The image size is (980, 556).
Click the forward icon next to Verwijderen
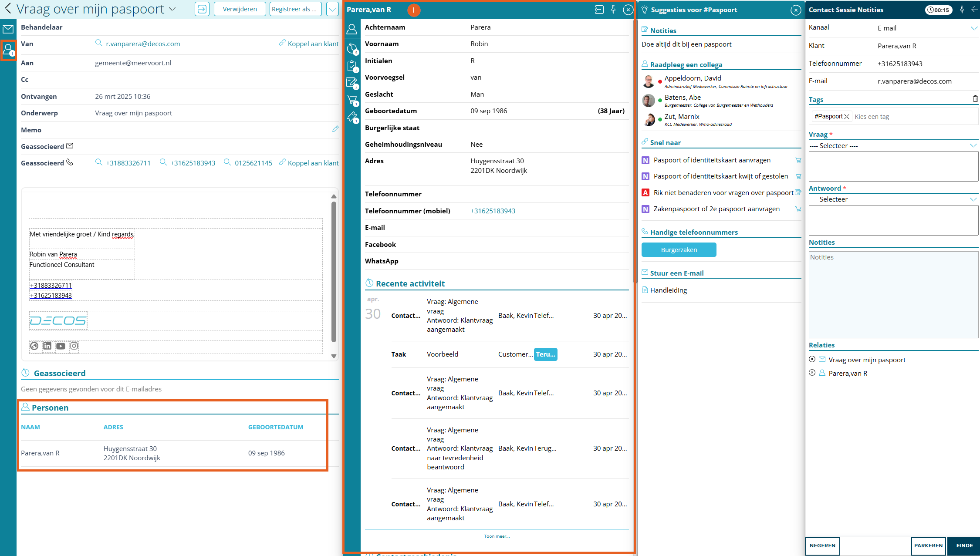(202, 9)
